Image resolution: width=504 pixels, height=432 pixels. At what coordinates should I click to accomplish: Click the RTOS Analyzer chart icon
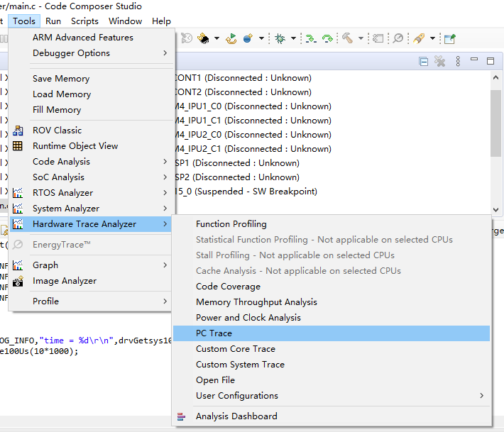coord(18,193)
